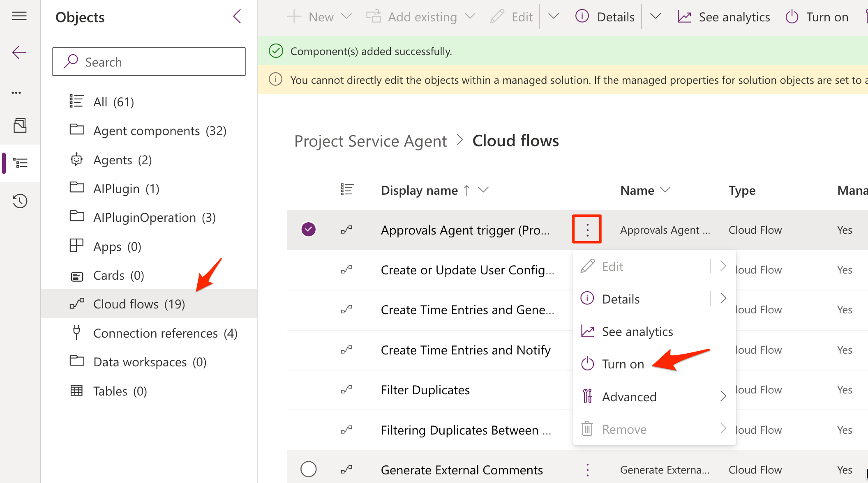Click flow icon in Filter Duplicates row
Viewport: 868px width, 483px height.
pos(346,389)
